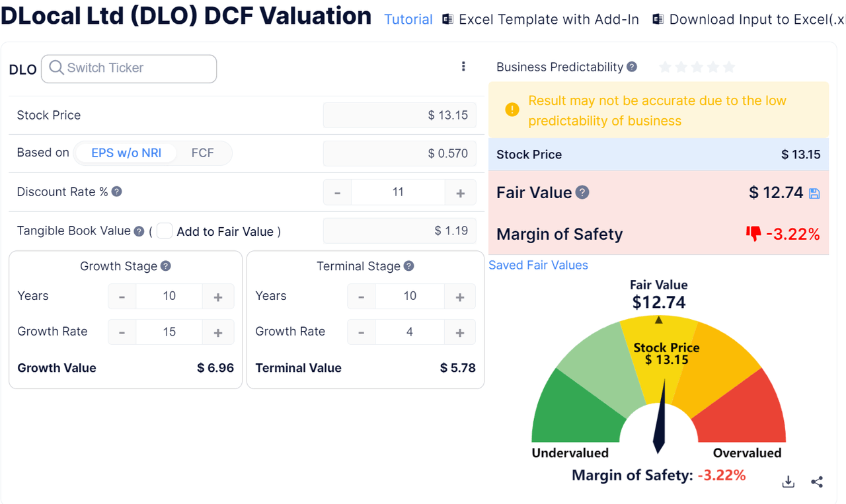Image resolution: width=846 pixels, height=504 pixels.
Task: Switch valuation basis to FCF
Action: click(x=203, y=153)
